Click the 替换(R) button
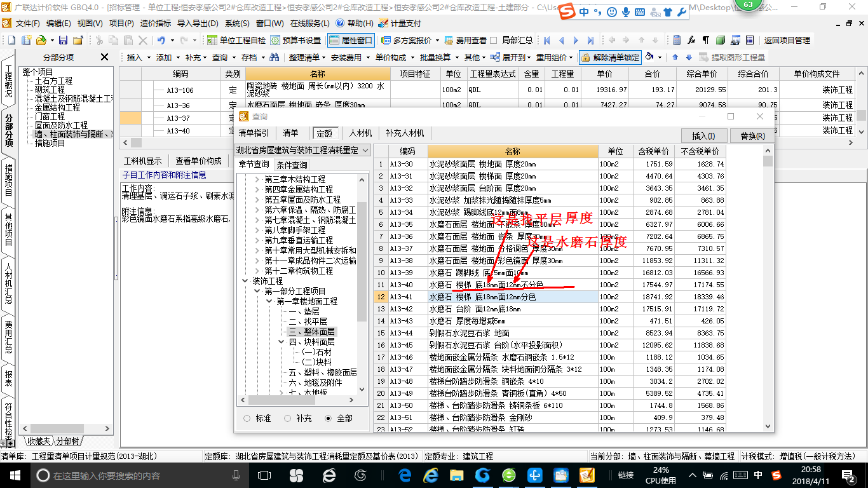 752,135
